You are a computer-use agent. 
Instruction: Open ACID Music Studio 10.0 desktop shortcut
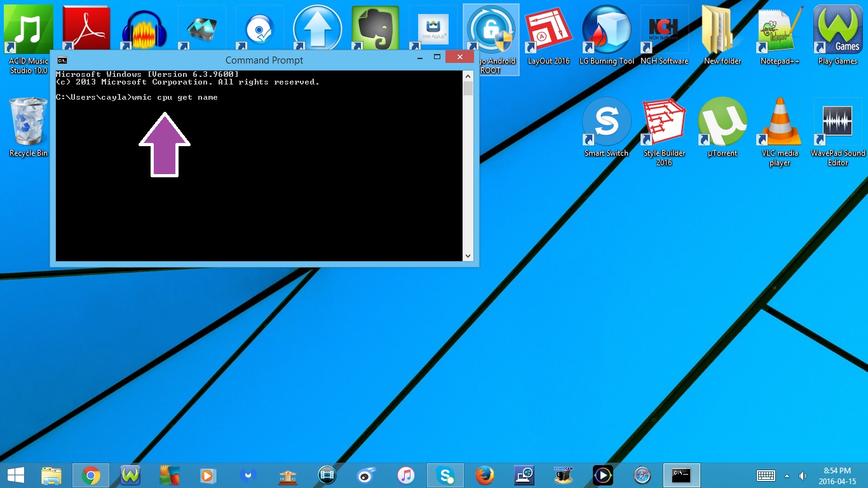29,39
